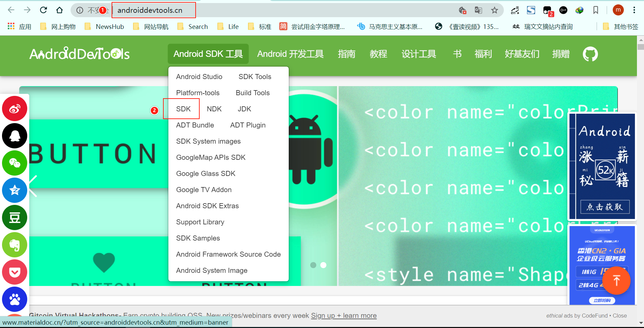Choose SDK in the dropdown menu
This screenshot has height=328, width=644.
[183, 109]
